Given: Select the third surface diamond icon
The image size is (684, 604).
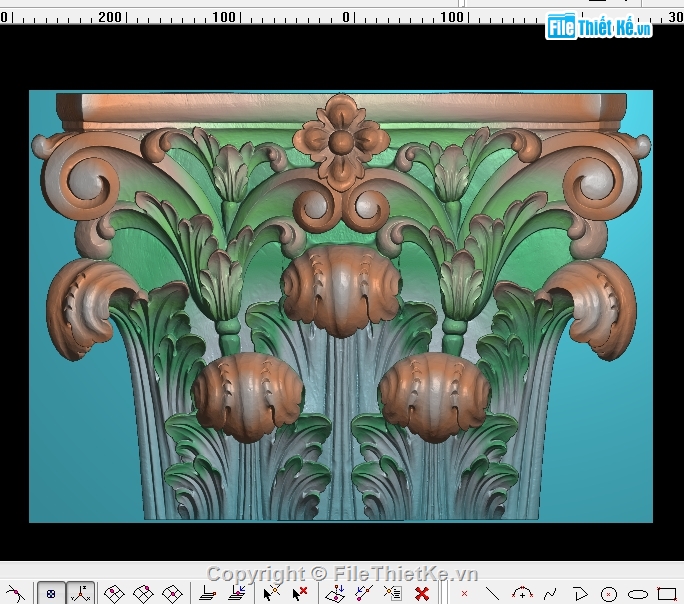Looking at the screenshot, I should (172, 594).
